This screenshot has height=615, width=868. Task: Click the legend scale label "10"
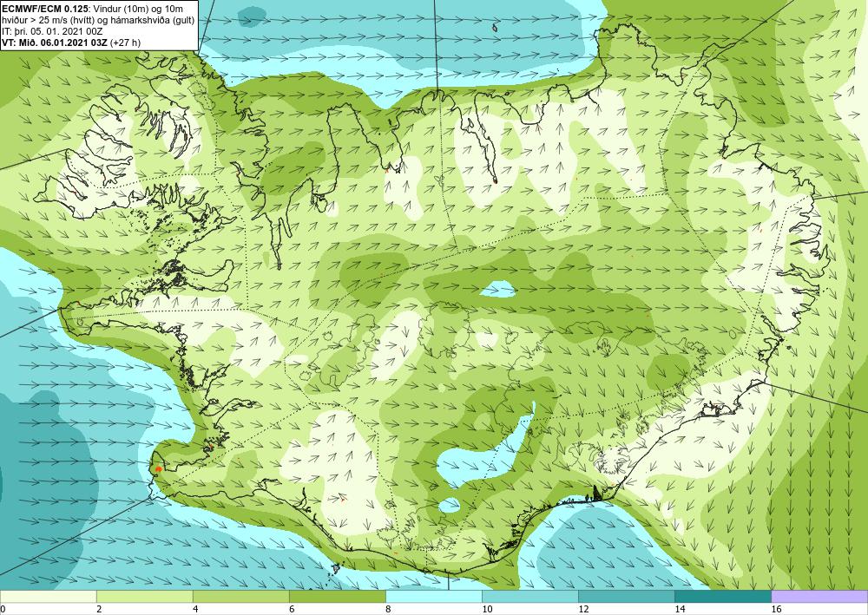coord(487,609)
